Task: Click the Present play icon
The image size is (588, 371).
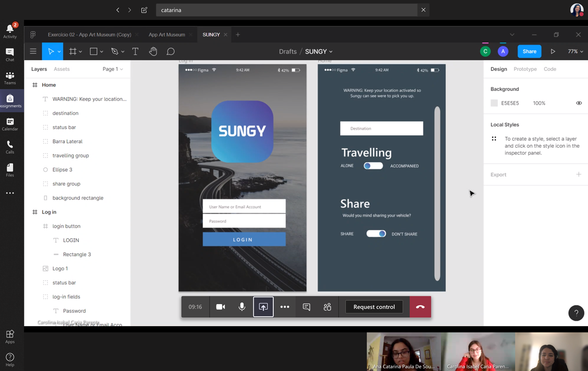Action: point(553,51)
